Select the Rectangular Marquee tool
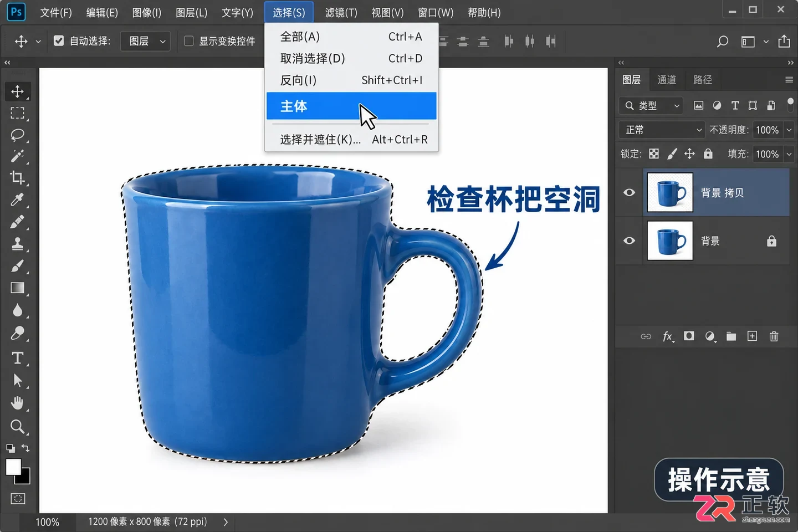Viewport: 798px width, 532px height. 18,114
